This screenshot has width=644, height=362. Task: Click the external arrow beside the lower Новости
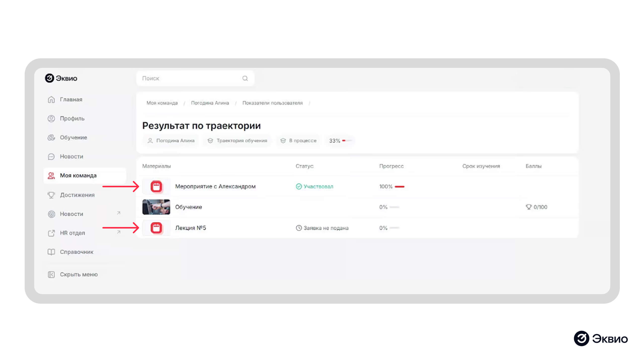tap(118, 213)
